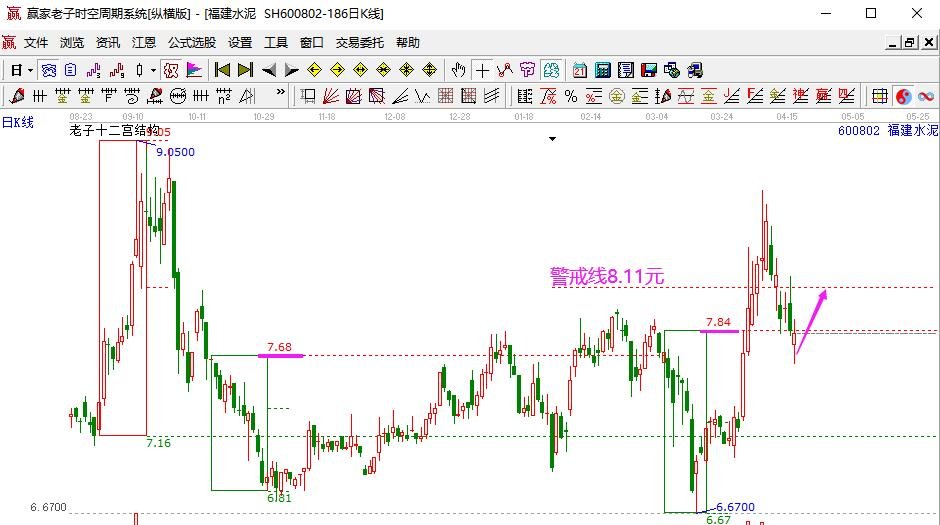Open the 工具 menu
This screenshot has height=525, width=940.
tap(276, 43)
